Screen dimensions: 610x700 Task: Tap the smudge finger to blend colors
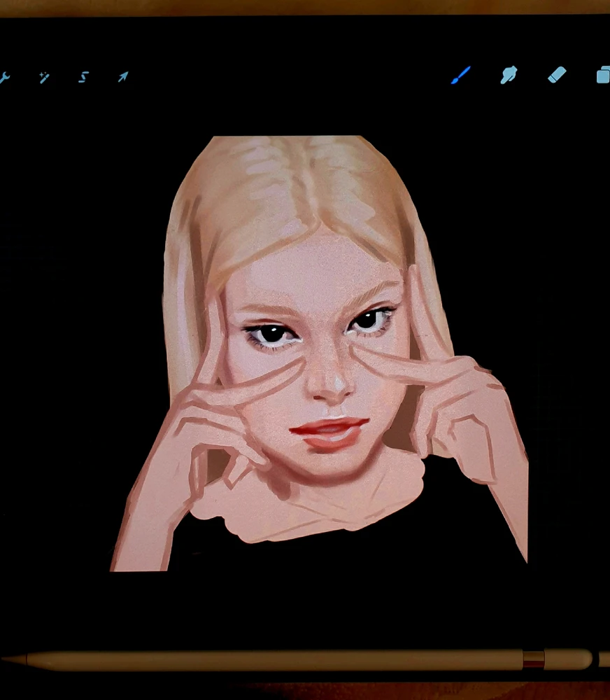coord(509,75)
